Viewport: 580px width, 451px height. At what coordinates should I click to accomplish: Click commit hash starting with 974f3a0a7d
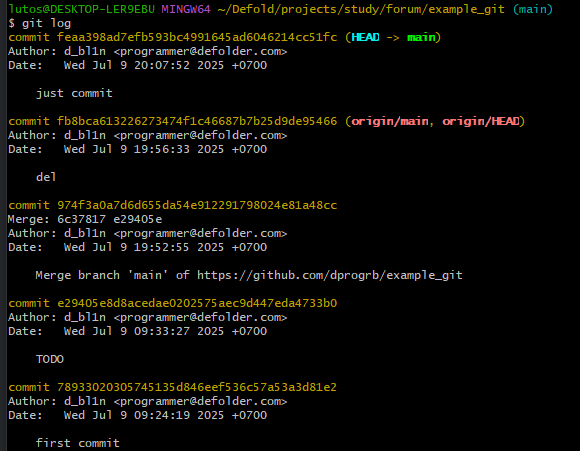point(197,205)
